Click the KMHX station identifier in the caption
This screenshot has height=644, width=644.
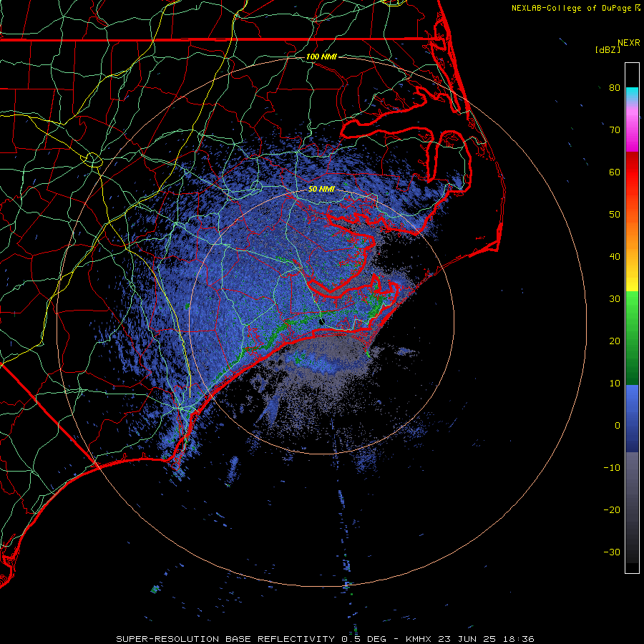pyautogui.click(x=419, y=639)
